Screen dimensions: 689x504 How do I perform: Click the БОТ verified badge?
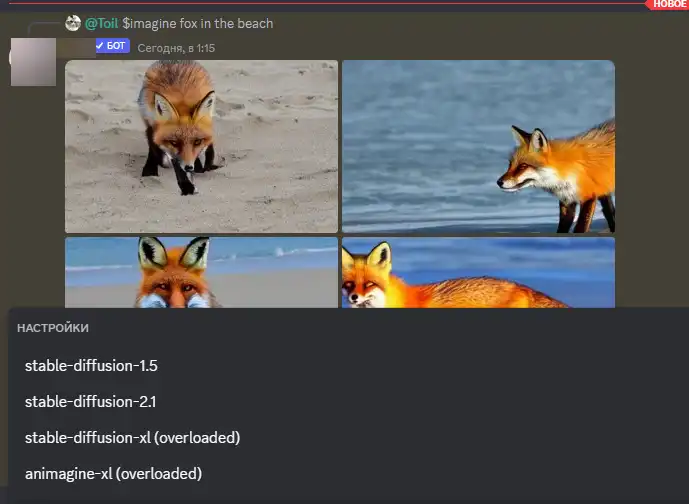112,46
